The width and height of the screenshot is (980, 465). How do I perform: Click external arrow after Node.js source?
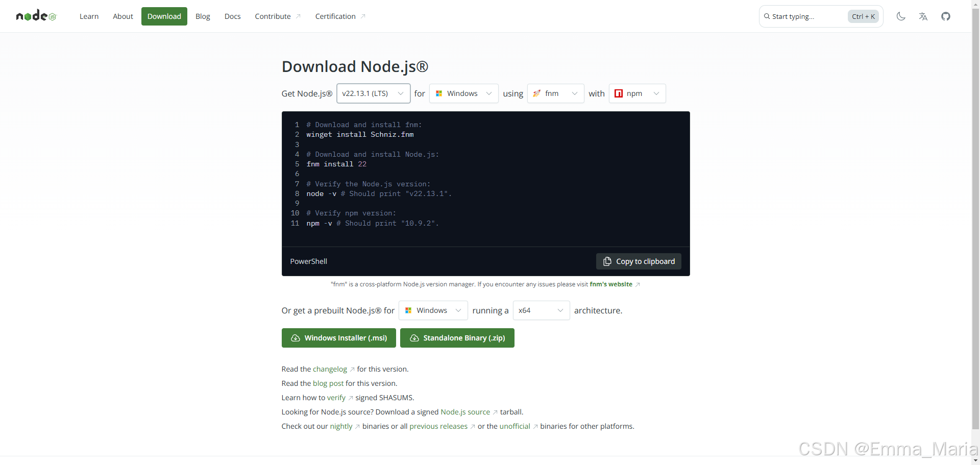tap(495, 412)
